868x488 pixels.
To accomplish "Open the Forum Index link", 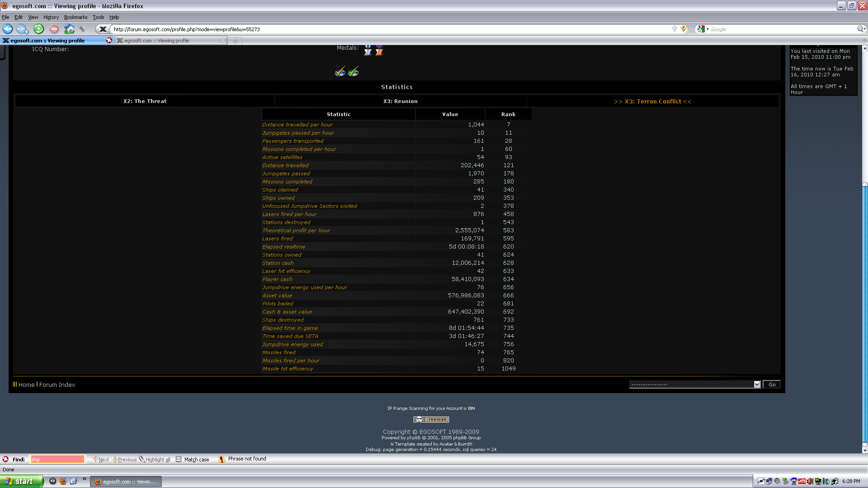I will click(x=57, y=385).
